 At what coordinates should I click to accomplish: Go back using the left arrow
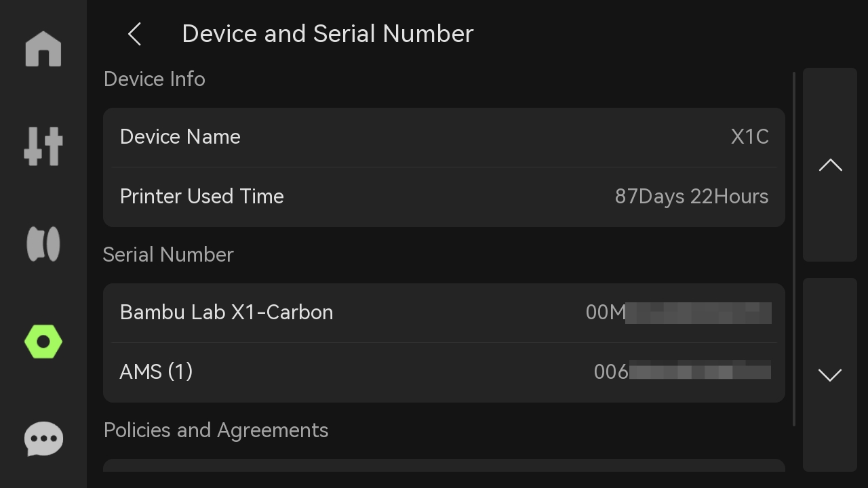click(x=134, y=34)
